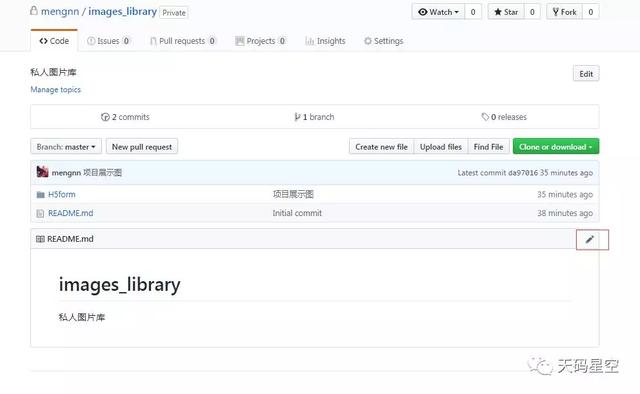
Task: Click the Manage topics link
Action: pos(56,89)
